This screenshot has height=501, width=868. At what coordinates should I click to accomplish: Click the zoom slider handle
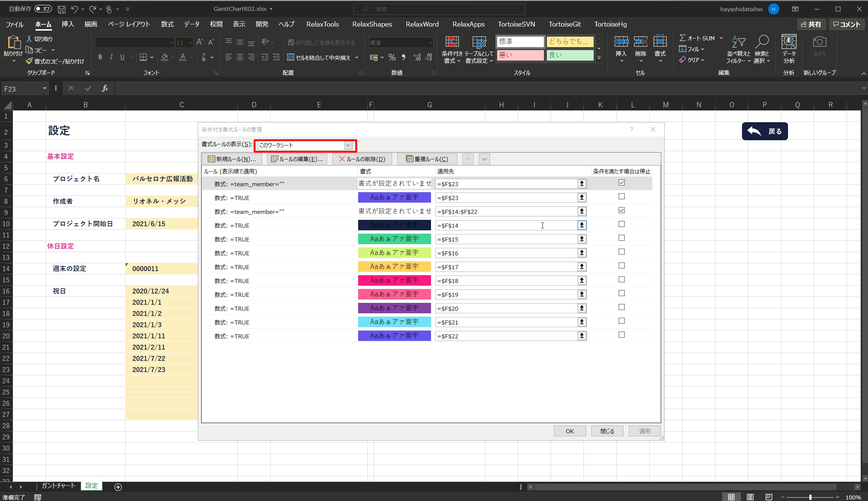pos(810,497)
